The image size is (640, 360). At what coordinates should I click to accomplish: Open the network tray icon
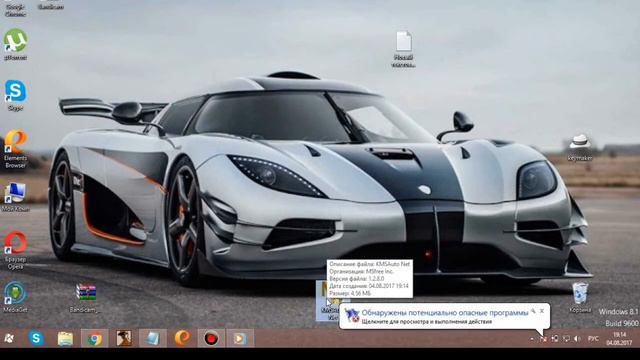tap(555, 339)
